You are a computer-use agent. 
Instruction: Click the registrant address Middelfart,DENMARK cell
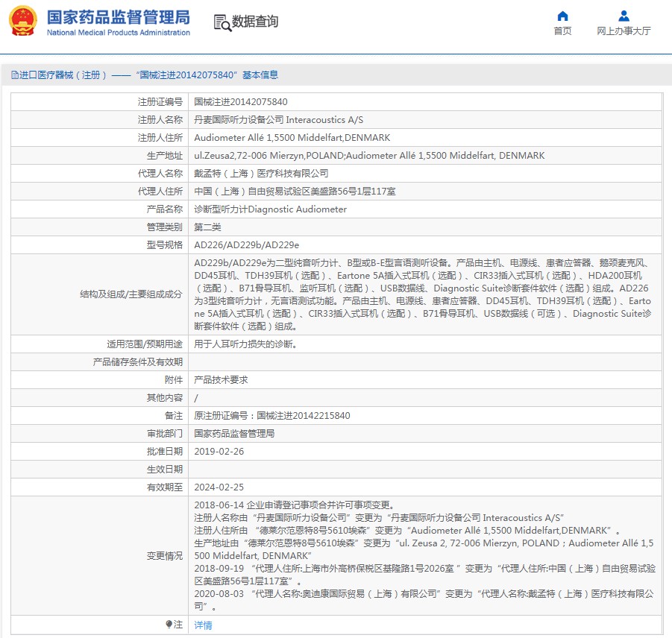[x=424, y=138]
